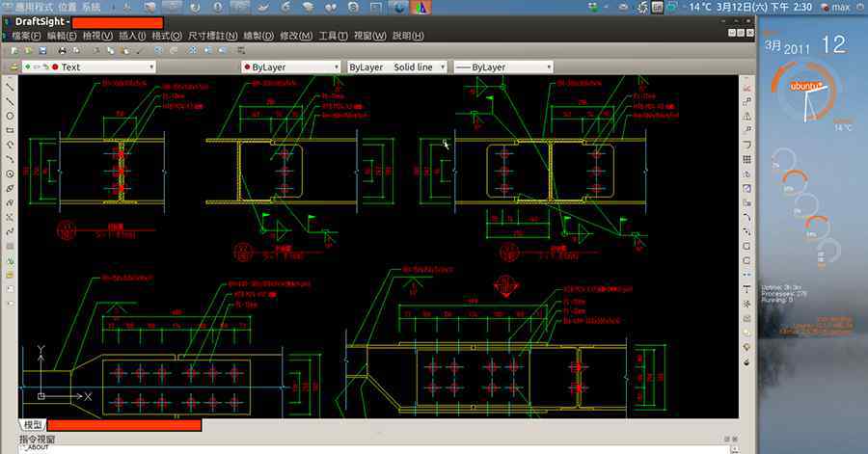The height and width of the screenshot is (454, 868).
Task: Open the 插入(I) menu
Action: point(132,36)
